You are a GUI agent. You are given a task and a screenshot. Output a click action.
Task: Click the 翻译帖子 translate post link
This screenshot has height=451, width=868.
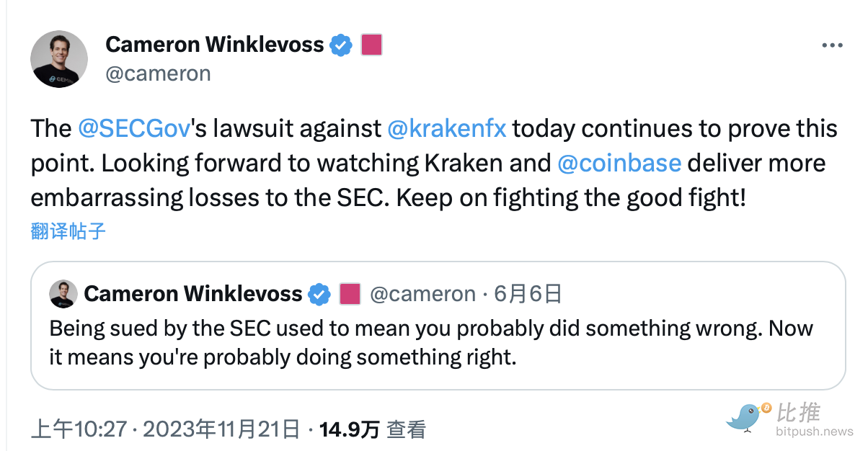point(68,231)
